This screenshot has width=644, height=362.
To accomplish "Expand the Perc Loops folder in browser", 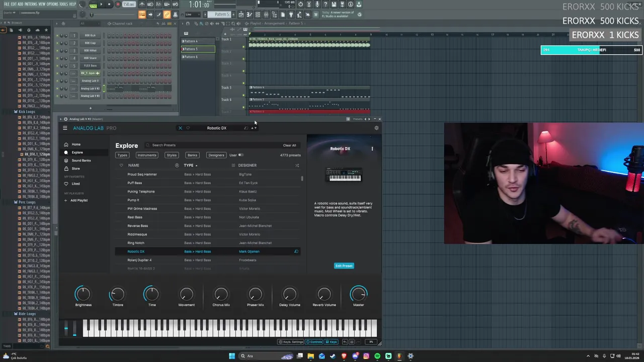I will pos(26,202).
